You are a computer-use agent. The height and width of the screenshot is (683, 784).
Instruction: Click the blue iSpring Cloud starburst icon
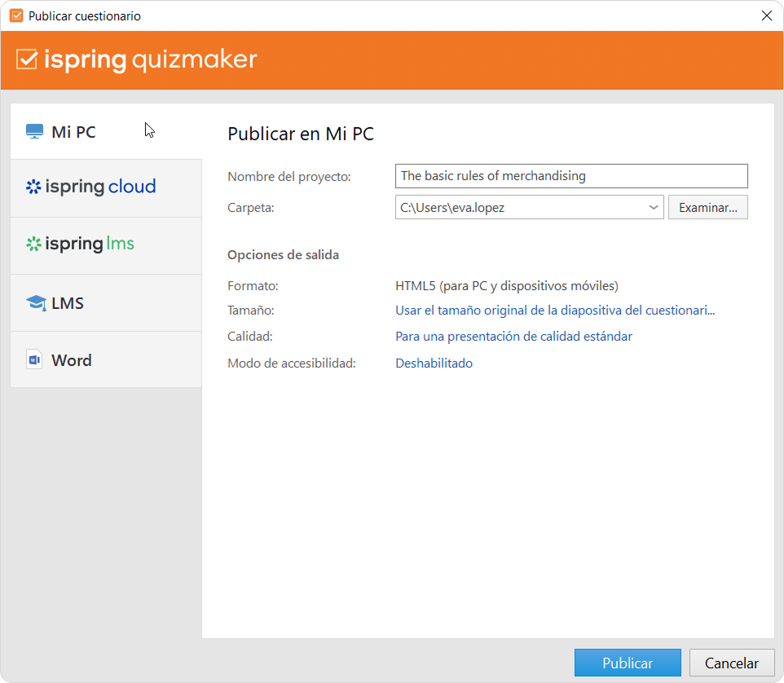(33, 187)
